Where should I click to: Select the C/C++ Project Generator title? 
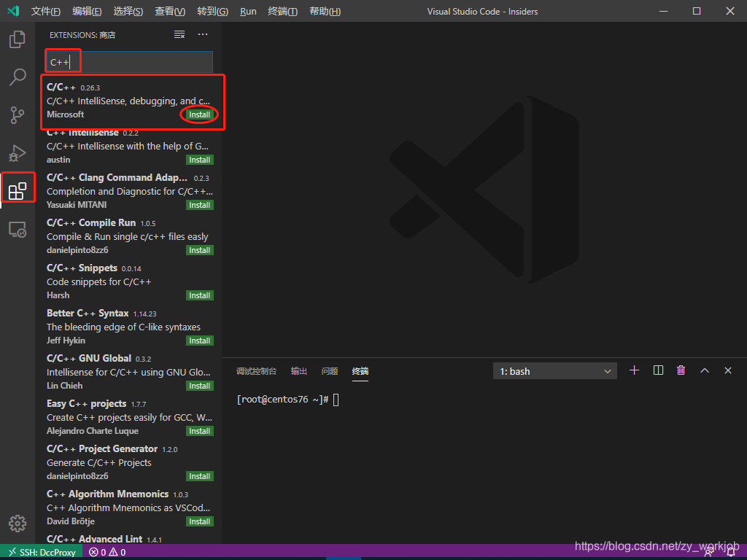pyautogui.click(x=102, y=449)
